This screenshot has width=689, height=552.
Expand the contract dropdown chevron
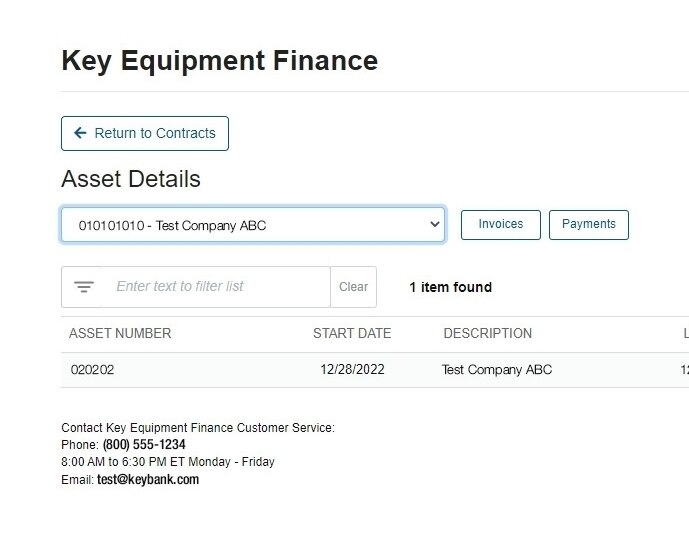point(434,225)
